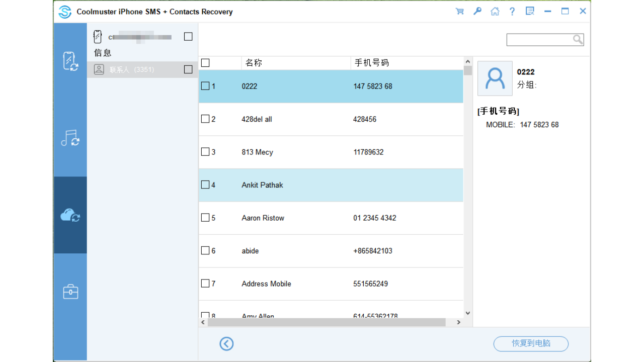
Task: Switch to the 信息 section
Action: 102,52
